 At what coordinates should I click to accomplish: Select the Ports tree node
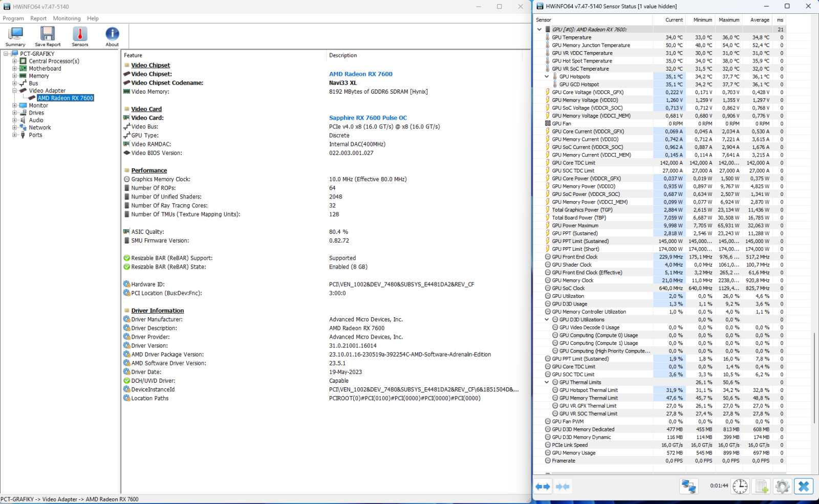35,135
